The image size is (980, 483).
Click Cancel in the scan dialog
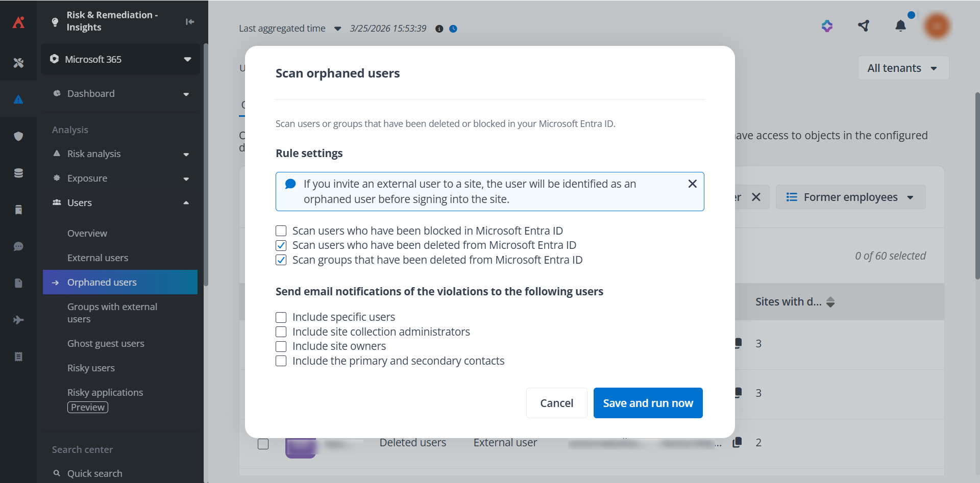coord(557,403)
